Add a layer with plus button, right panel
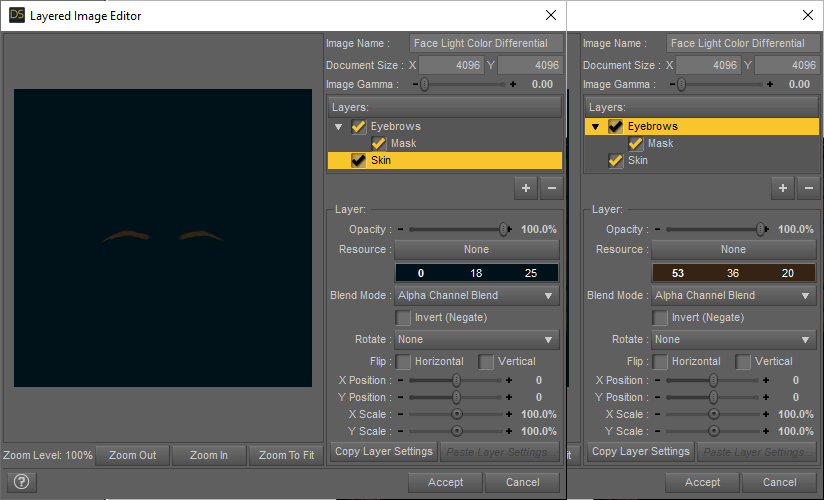The image size is (824, 500). tap(782, 188)
